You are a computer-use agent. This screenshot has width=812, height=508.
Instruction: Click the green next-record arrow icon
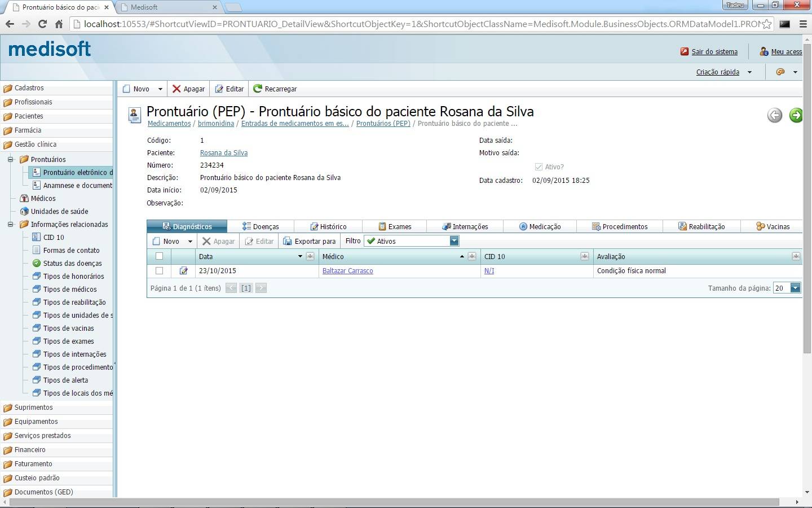(x=796, y=115)
